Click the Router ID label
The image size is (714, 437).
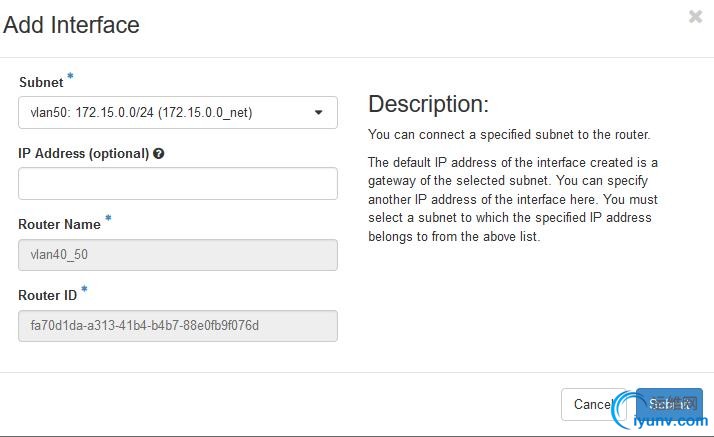pyautogui.click(x=47, y=296)
